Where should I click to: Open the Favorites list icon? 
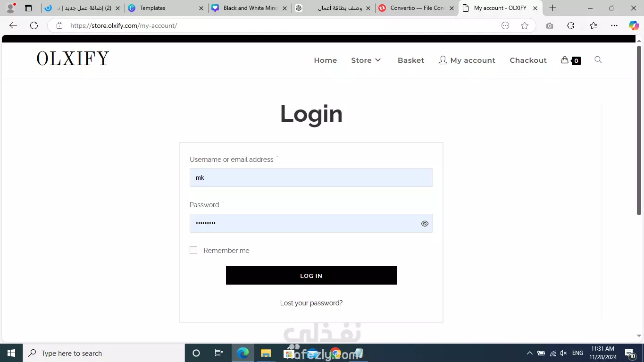(594, 25)
